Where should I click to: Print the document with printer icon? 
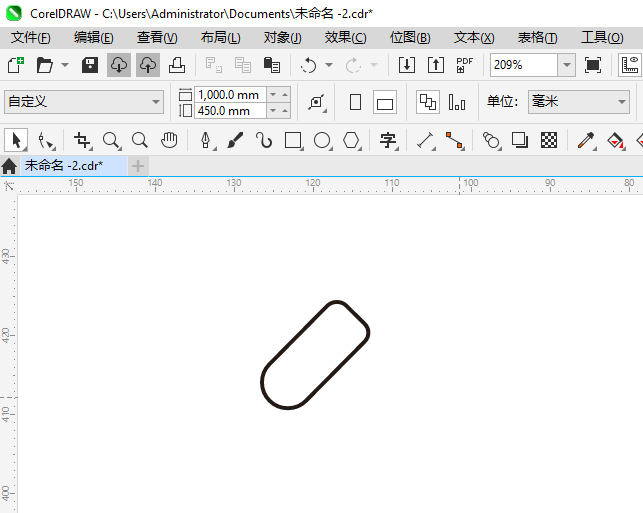click(177, 65)
